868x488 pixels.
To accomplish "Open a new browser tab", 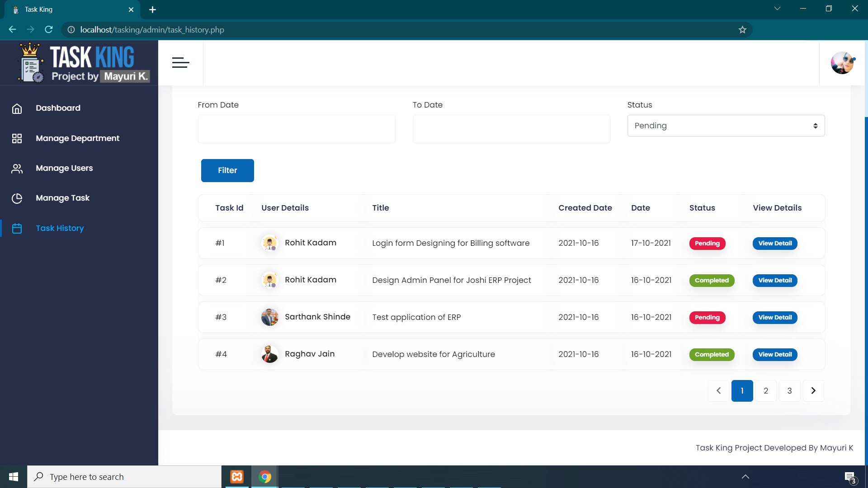I will click(152, 9).
